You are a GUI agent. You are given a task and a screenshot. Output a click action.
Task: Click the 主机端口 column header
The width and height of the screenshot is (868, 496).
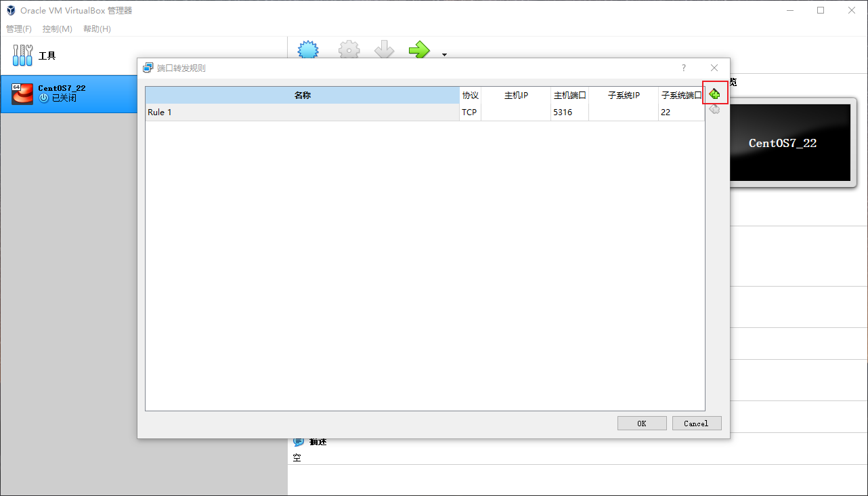click(570, 96)
